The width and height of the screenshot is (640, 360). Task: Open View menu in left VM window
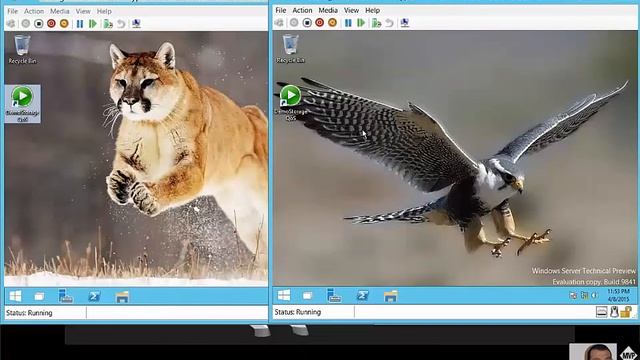[x=83, y=11]
